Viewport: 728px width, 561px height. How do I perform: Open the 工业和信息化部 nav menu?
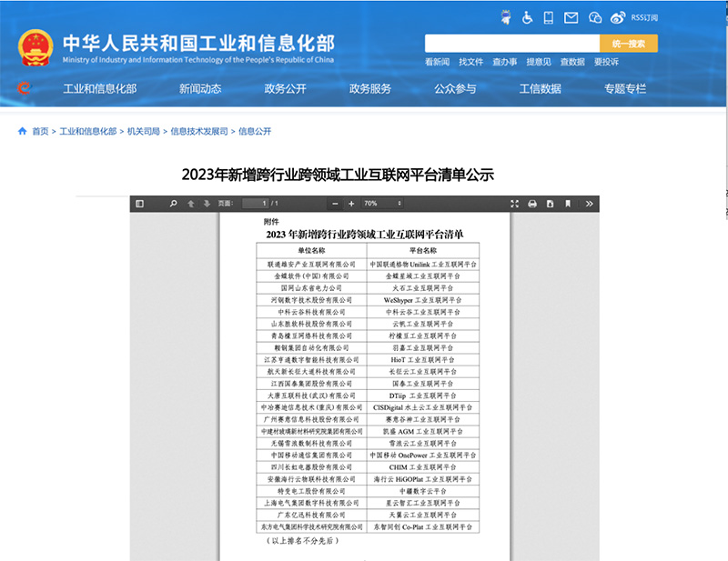[x=100, y=88]
